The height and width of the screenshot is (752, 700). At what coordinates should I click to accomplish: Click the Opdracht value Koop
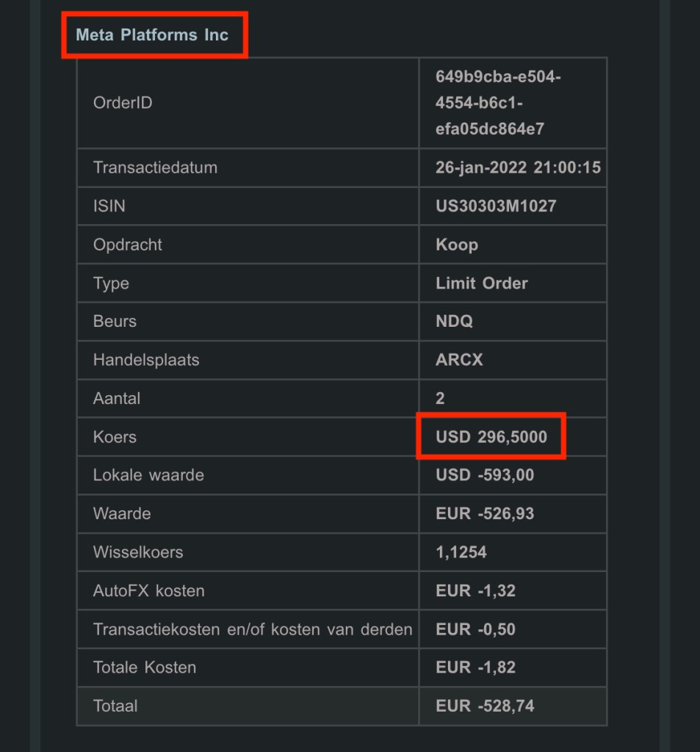457,245
